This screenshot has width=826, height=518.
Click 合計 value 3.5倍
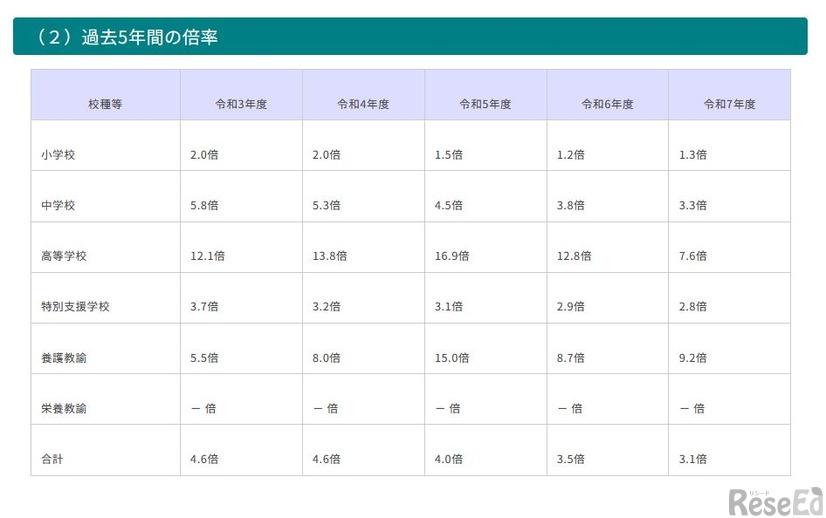(x=571, y=459)
